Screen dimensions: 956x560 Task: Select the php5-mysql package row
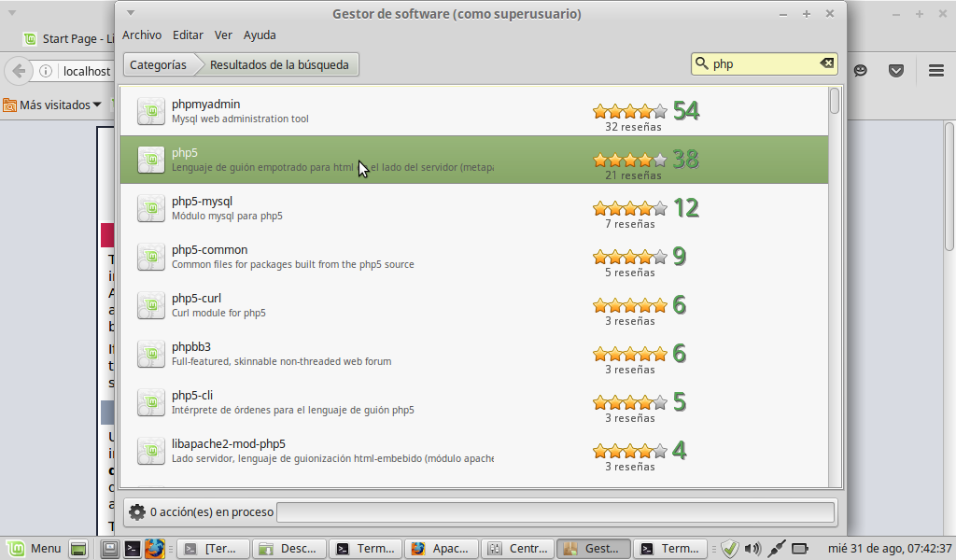373,208
